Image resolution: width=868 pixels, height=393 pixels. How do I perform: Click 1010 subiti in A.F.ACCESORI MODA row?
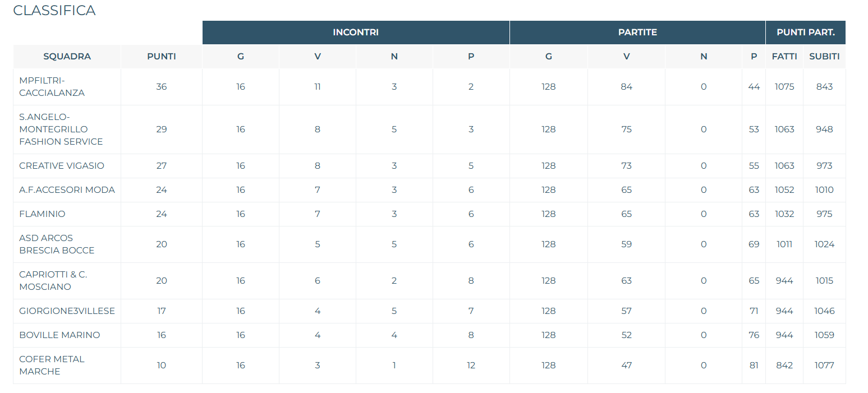click(824, 190)
